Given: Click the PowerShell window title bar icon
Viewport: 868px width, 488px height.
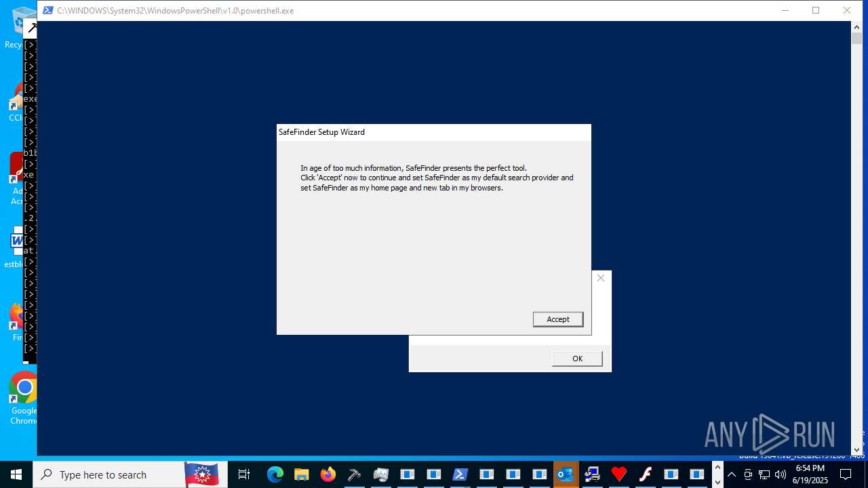Looking at the screenshot, I should pyautogui.click(x=47, y=10).
